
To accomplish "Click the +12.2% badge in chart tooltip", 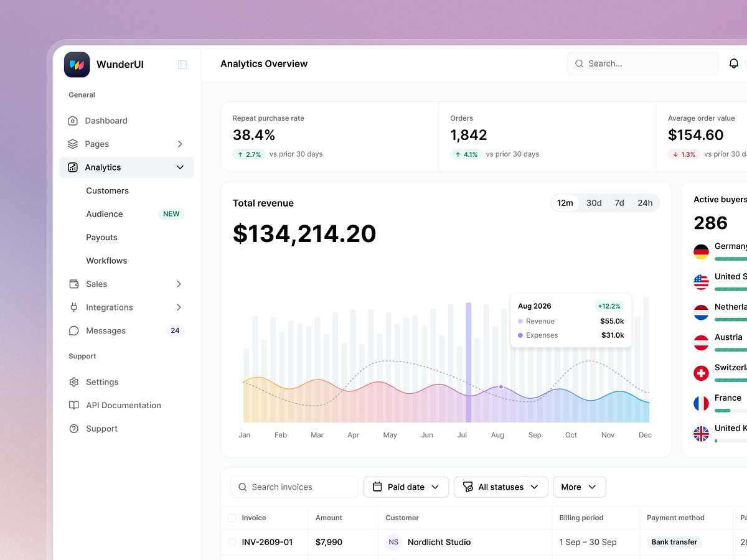I will tap(609, 306).
